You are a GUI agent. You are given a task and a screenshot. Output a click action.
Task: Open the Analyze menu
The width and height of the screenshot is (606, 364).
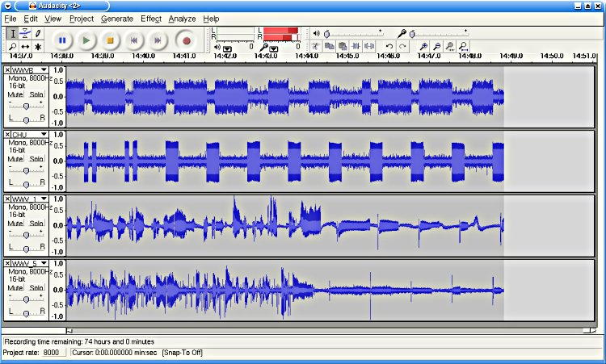(x=182, y=18)
